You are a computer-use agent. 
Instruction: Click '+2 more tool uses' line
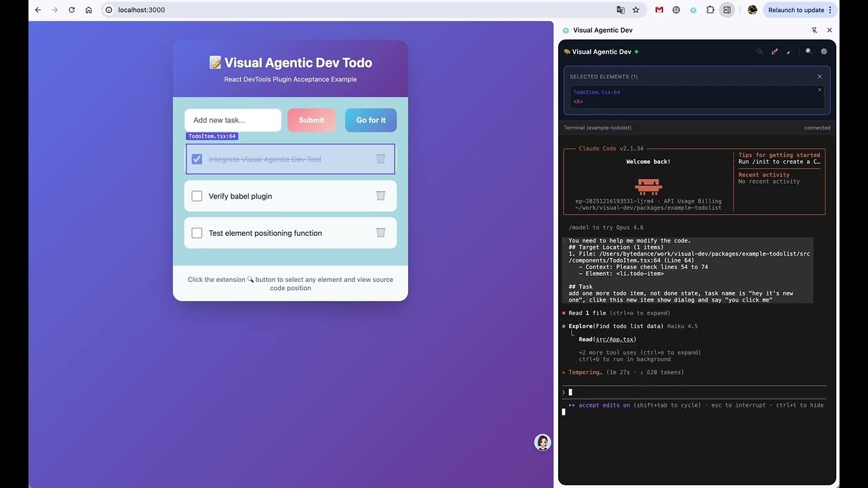point(639,352)
